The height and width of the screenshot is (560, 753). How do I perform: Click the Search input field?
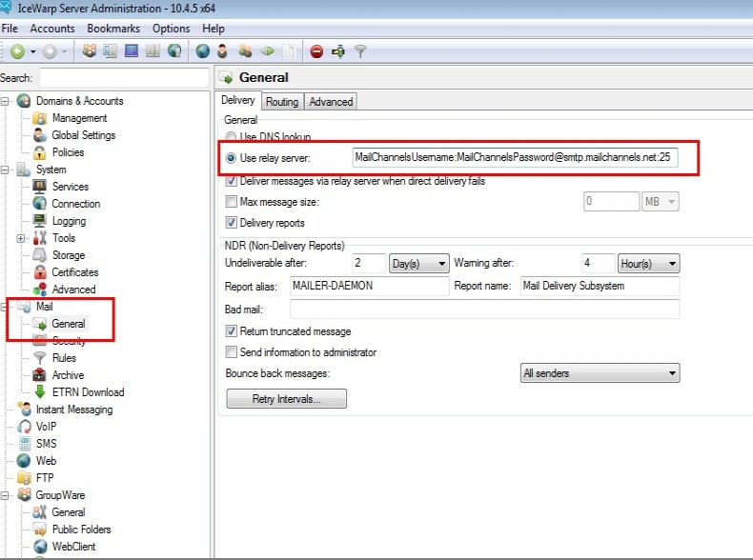coord(124,78)
